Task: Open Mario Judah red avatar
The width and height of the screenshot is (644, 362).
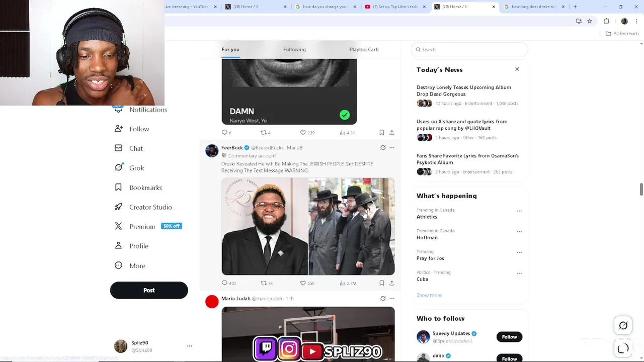Action: coord(212,302)
